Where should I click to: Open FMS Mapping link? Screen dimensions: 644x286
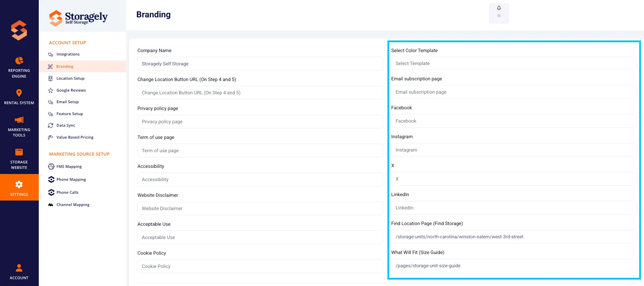click(69, 166)
